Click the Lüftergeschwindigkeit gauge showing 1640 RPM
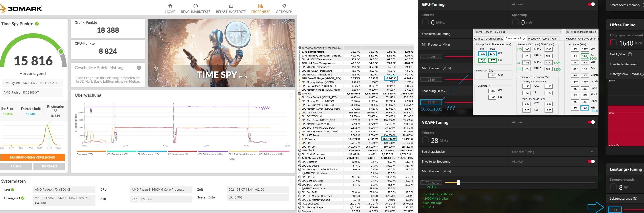Image resolution: width=644 pixels, height=213 pixels. tap(613, 43)
